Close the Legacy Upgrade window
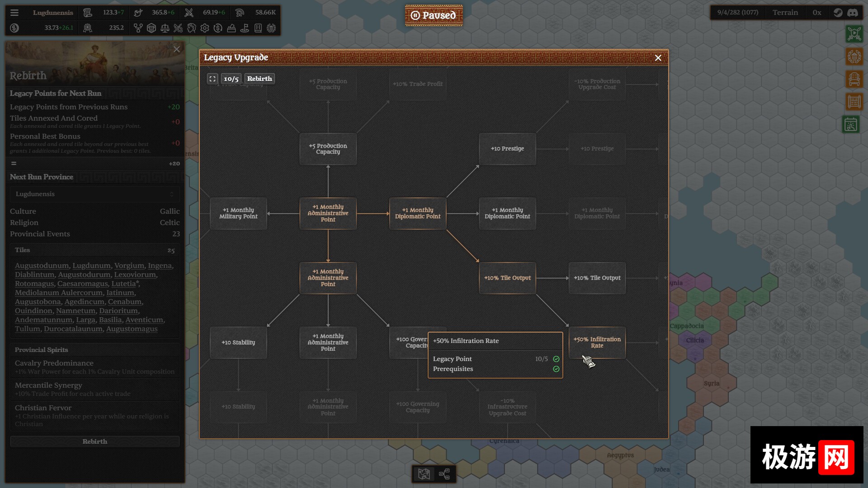 tap(658, 58)
